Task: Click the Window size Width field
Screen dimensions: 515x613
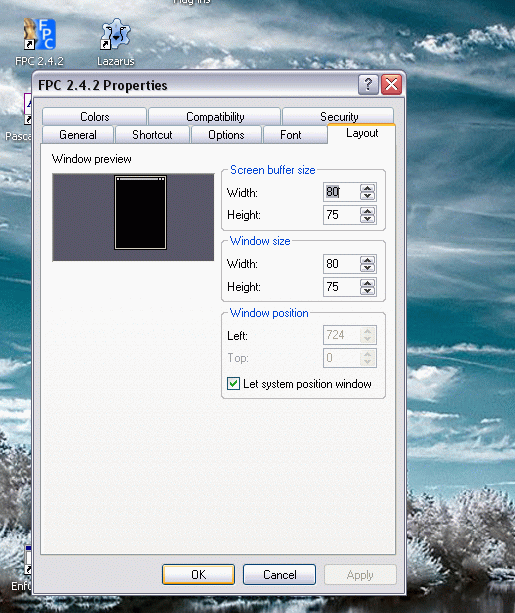Action: point(341,264)
